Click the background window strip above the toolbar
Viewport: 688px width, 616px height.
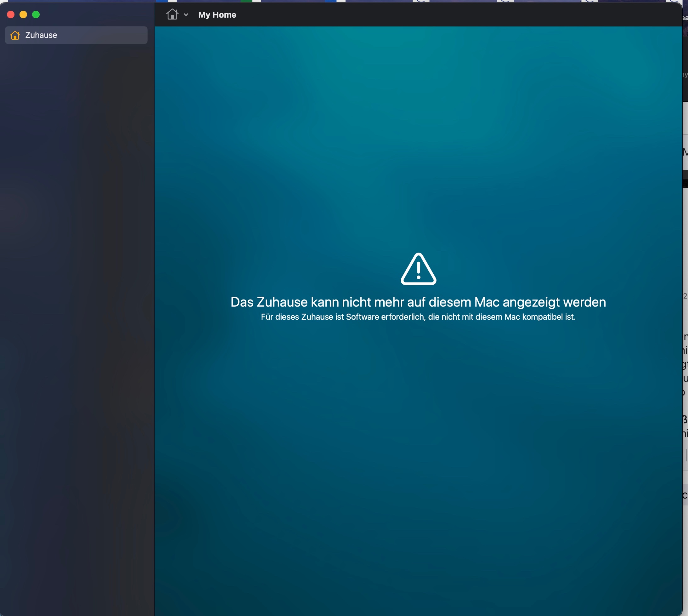372,1
